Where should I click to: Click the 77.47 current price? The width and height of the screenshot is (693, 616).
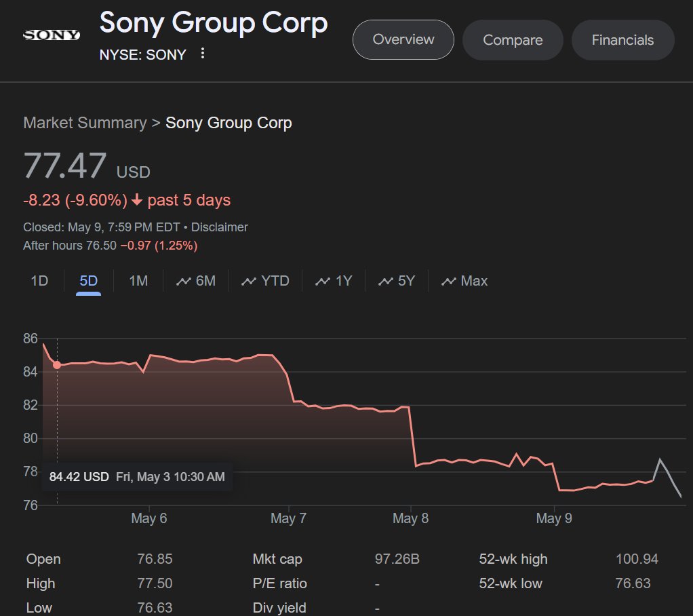pyautogui.click(x=65, y=166)
